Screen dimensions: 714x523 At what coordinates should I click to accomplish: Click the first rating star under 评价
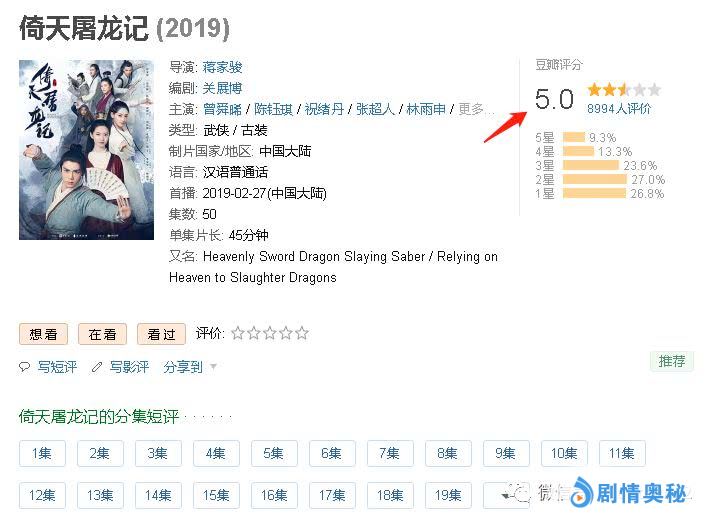[238, 333]
